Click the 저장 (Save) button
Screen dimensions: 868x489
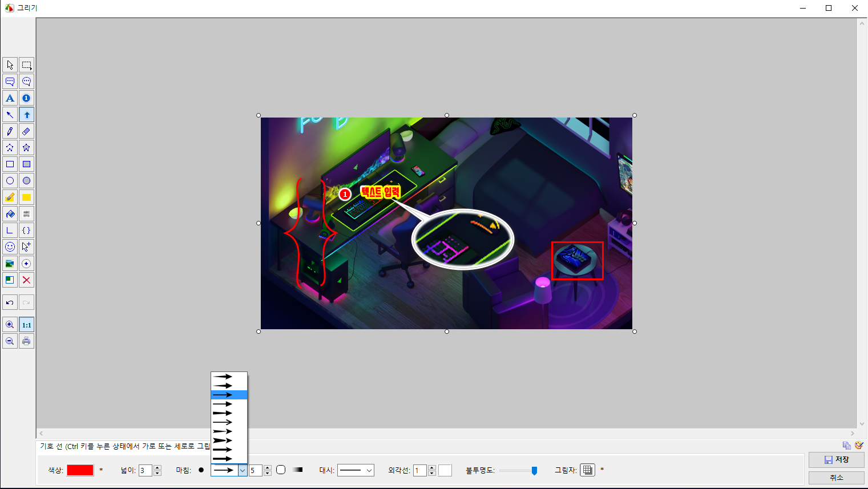(x=837, y=460)
